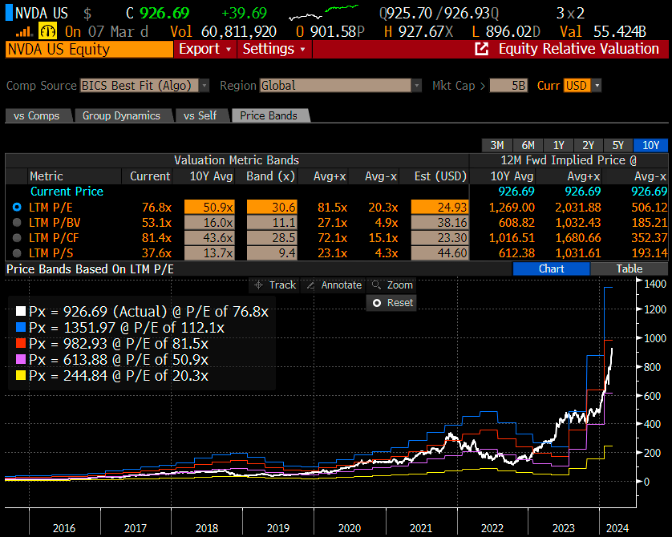Viewport: 672px width, 538px height.
Task: Click the 2024 label on time axis
Action: pos(617,528)
